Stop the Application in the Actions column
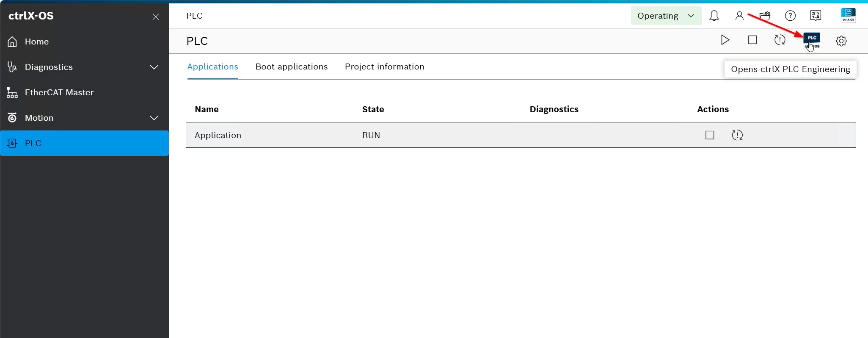The width and height of the screenshot is (868, 338). click(x=710, y=135)
